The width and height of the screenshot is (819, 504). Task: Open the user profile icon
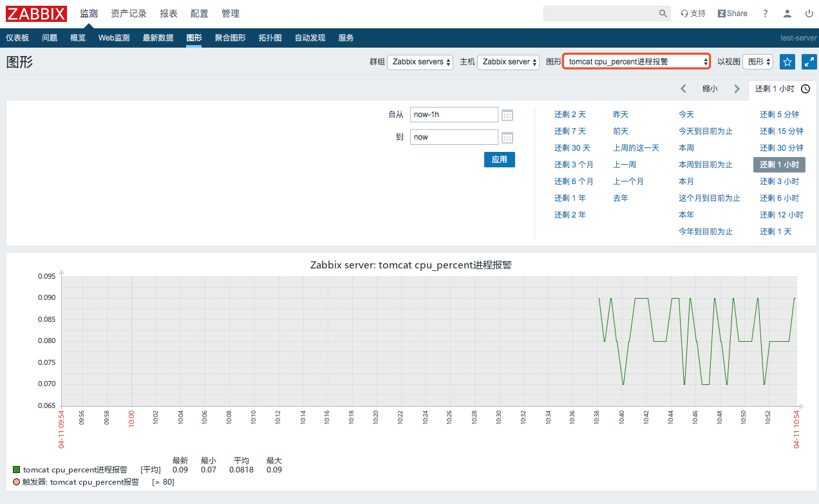(x=787, y=14)
